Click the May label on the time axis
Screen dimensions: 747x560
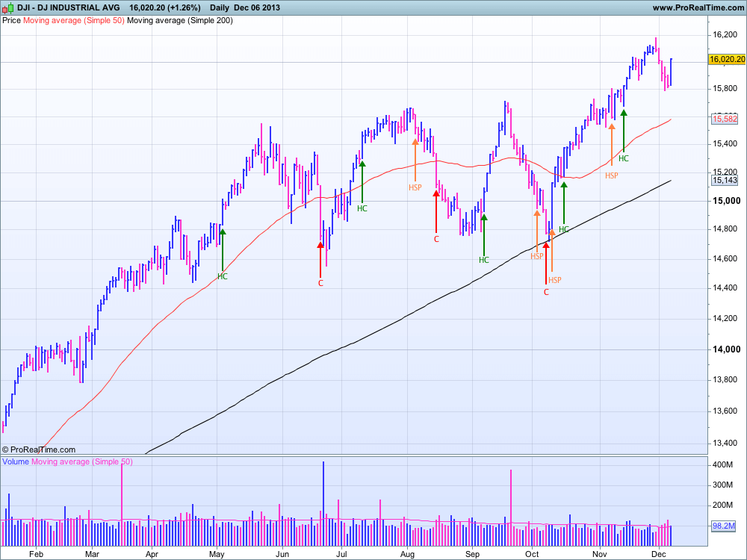coord(217,554)
